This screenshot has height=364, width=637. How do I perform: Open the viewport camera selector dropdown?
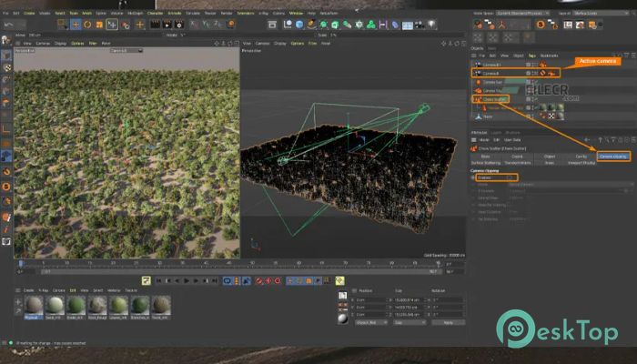click(x=126, y=50)
